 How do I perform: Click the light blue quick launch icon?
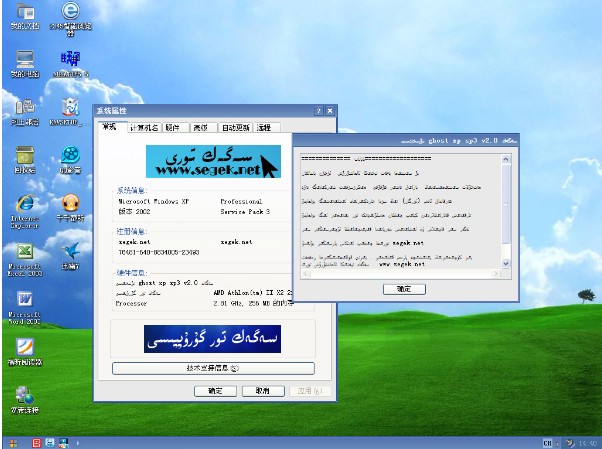coord(50,443)
